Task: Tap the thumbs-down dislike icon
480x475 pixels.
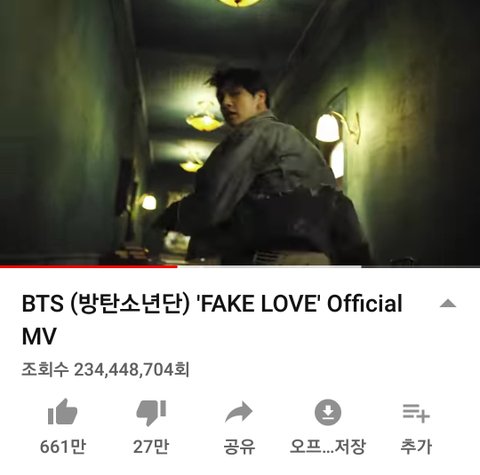Action: pos(151,413)
